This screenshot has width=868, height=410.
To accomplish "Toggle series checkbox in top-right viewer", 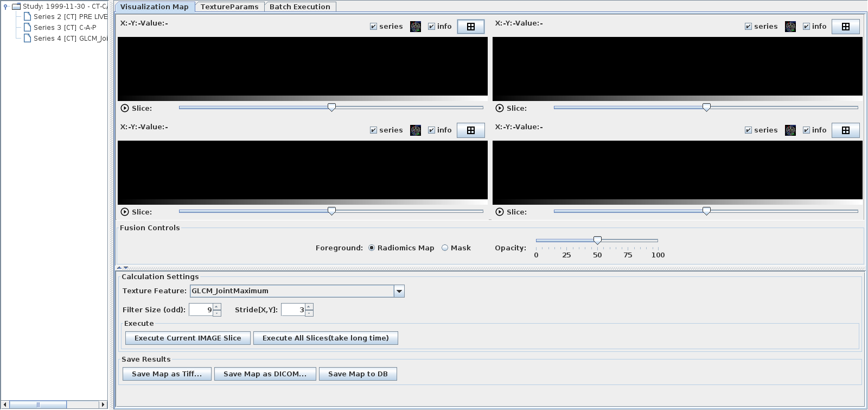I will [x=748, y=27].
